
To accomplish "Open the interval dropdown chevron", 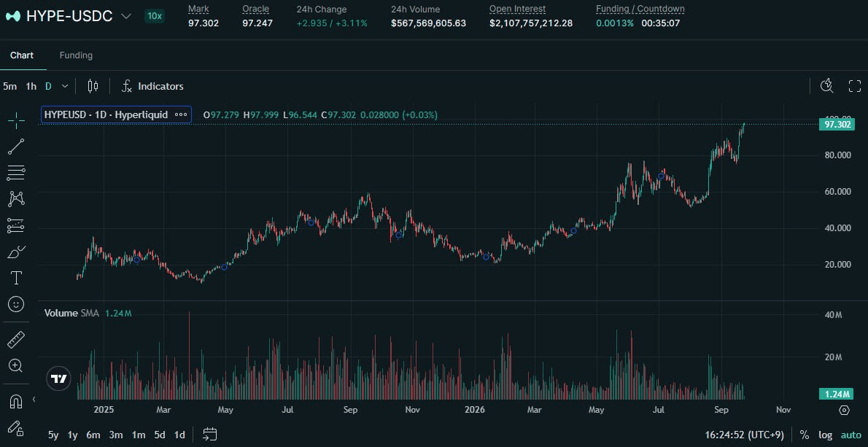I will [x=65, y=86].
